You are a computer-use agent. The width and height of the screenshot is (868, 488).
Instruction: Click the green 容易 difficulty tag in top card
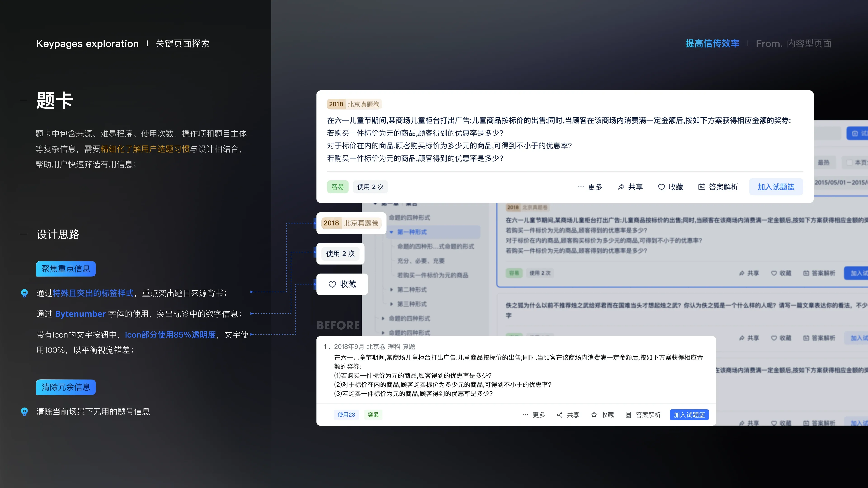(x=338, y=187)
